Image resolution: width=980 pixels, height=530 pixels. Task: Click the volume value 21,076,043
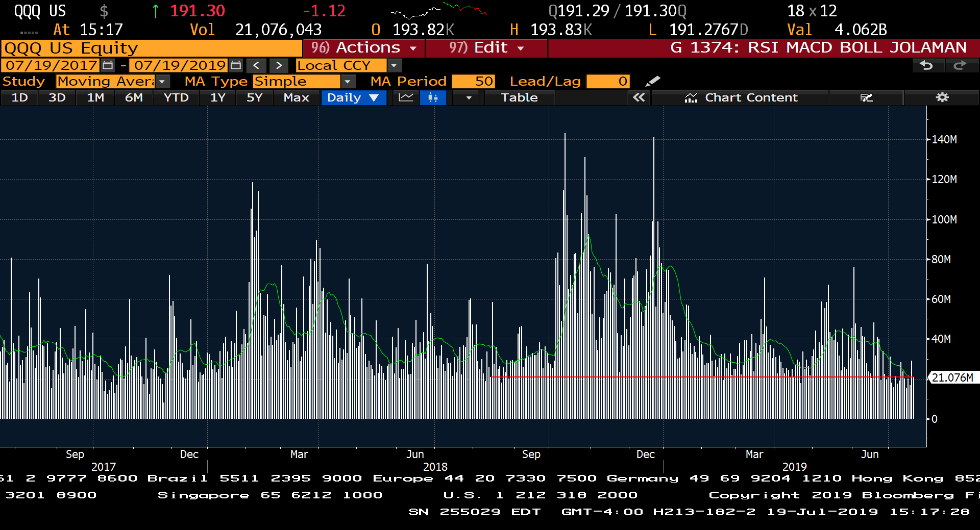(x=278, y=30)
